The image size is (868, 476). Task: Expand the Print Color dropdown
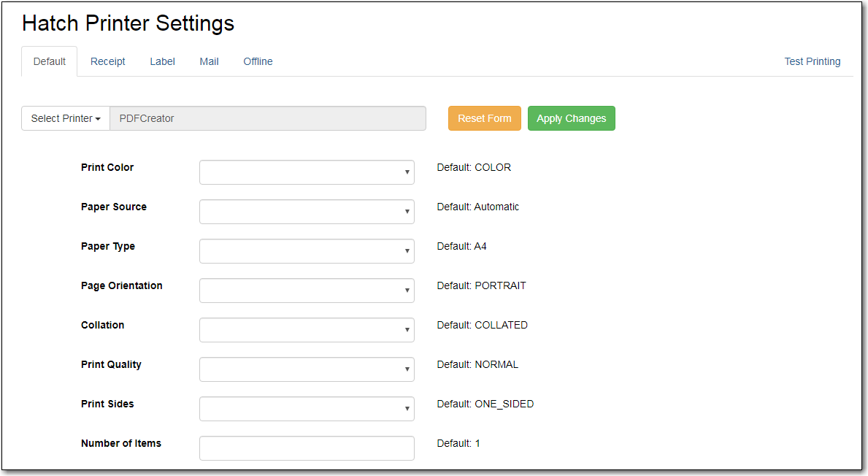[307, 172]
